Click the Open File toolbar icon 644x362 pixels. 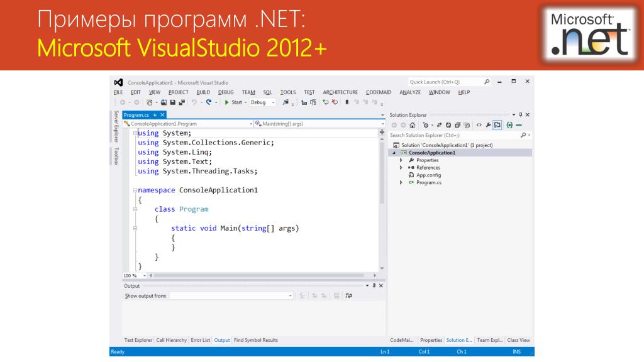coord(164,102)
